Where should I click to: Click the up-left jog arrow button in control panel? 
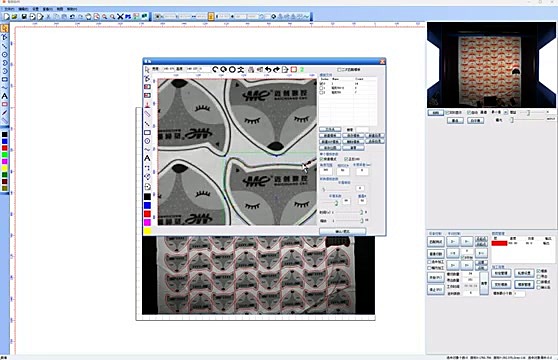point(453,242)
